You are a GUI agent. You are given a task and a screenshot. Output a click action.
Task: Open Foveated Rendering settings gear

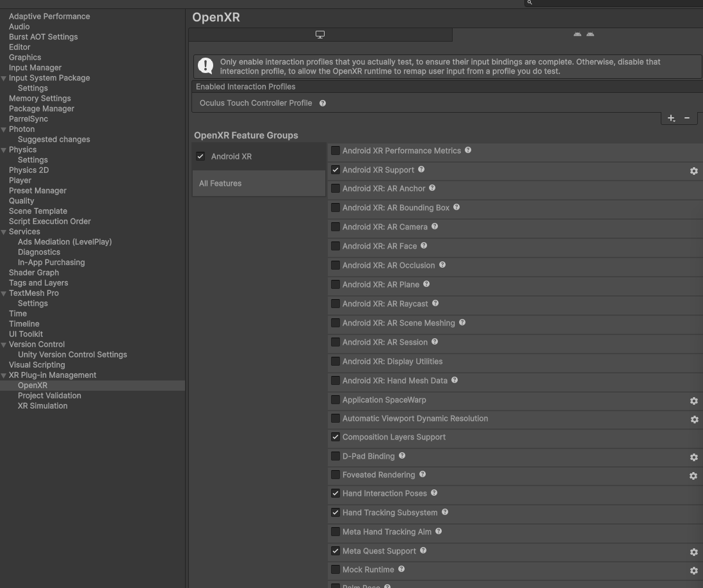[x=693, y=476]
